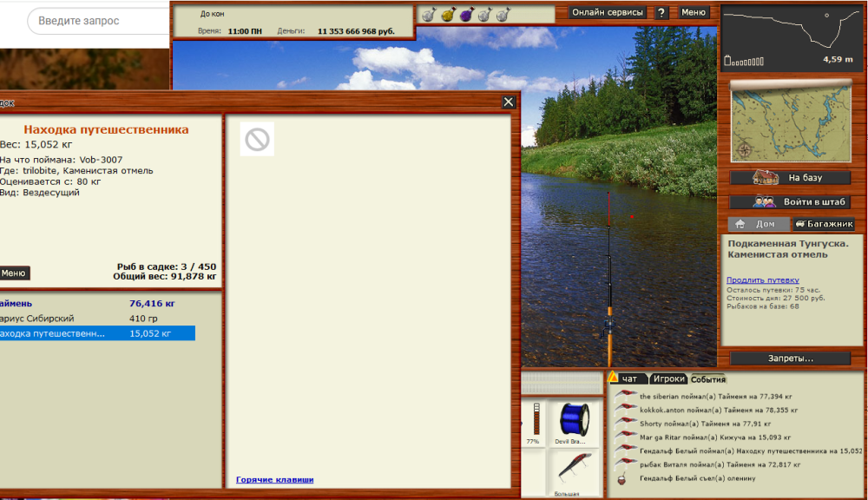Click the purple potion bottle icon
Image resolution: width=868 pixels, height=500 pixels.
465,12
